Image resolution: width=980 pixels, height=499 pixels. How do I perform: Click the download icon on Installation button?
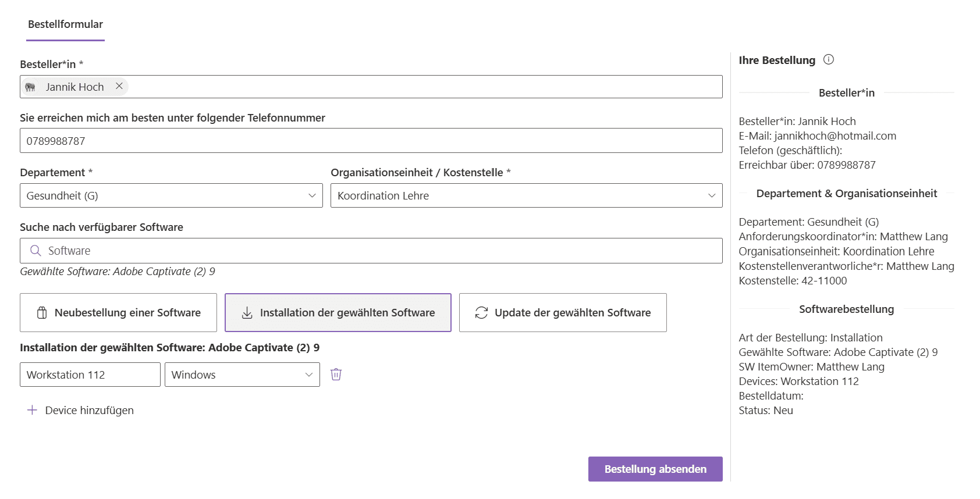tap(247, 313)
